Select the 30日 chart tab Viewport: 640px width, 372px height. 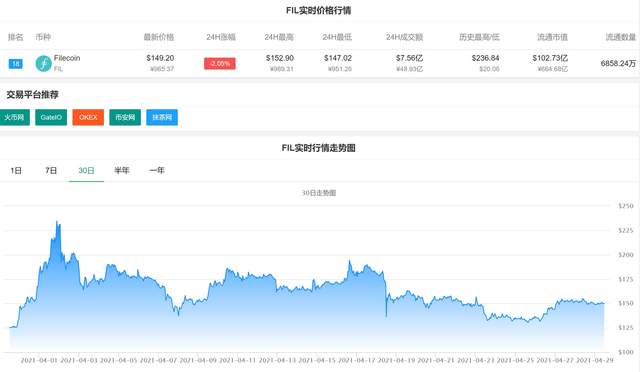pos(86,171)
